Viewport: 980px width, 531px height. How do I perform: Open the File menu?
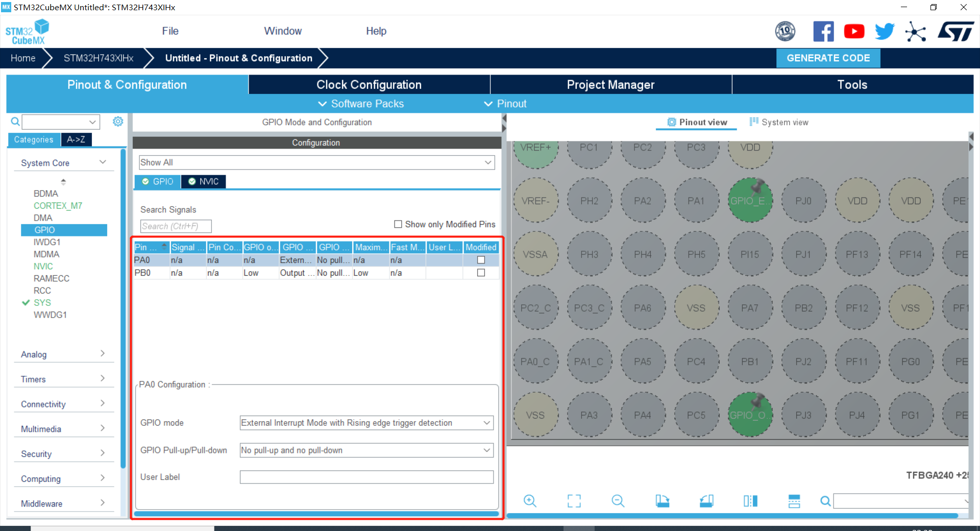pyautogui.click(x=170, y=31)
